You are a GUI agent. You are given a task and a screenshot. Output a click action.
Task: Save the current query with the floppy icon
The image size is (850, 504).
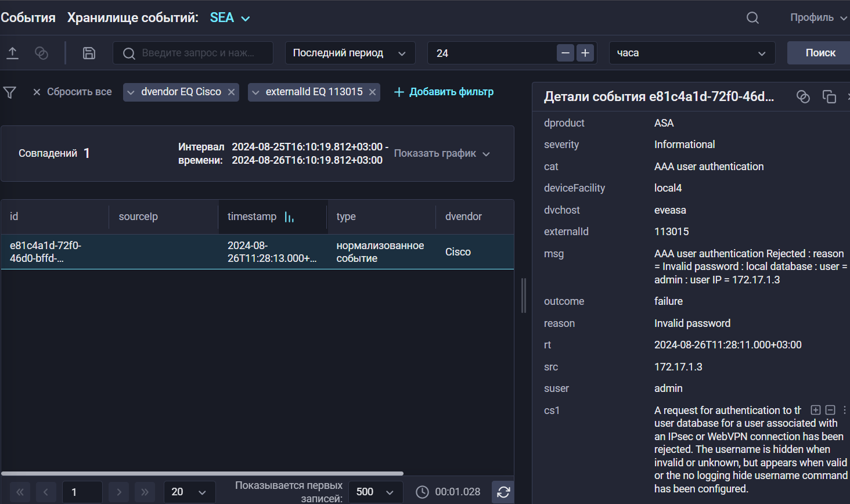[x=88, y=52]
